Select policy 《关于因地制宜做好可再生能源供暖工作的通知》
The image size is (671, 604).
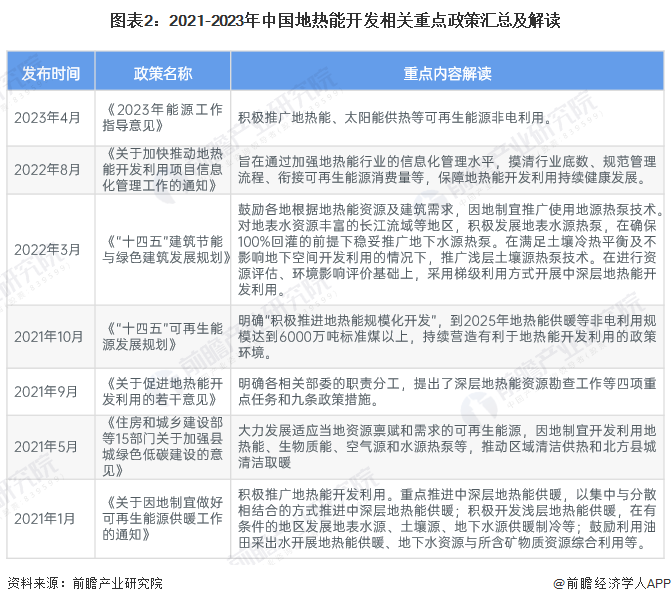(x=163, y=519)
